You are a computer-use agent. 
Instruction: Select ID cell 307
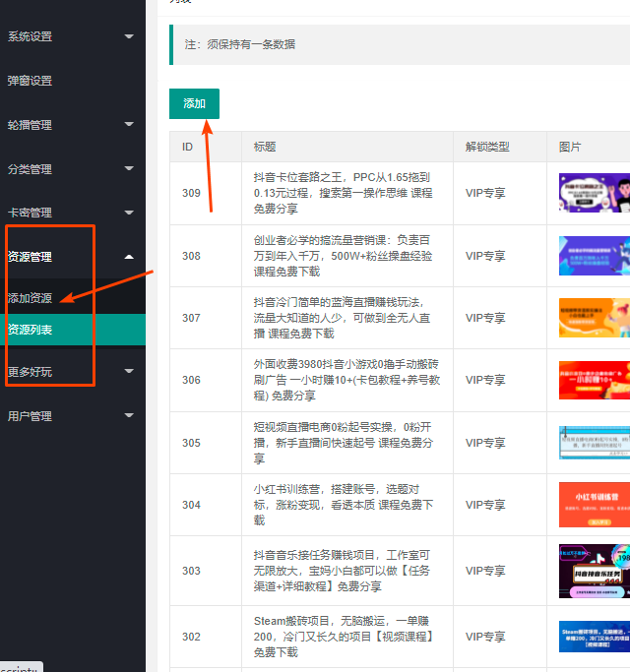click(191, 318)
